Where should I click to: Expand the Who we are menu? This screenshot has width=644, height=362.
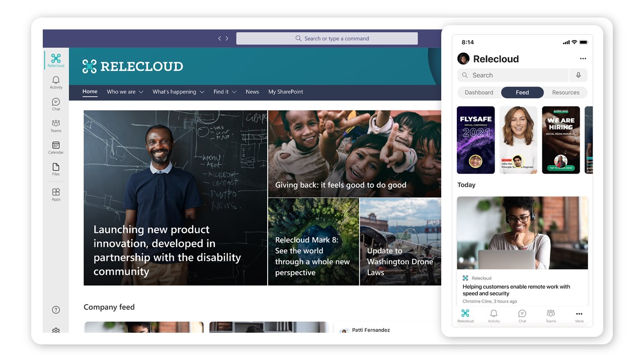pos(125,92)
